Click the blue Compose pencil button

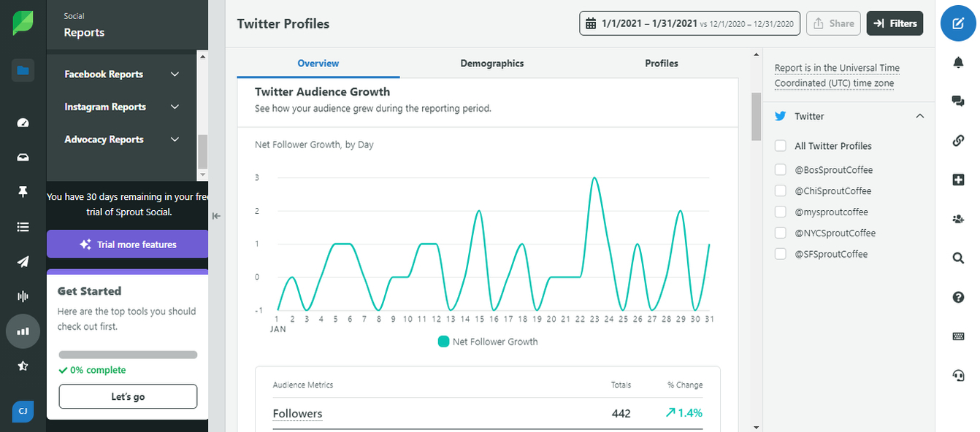[958, 23]
